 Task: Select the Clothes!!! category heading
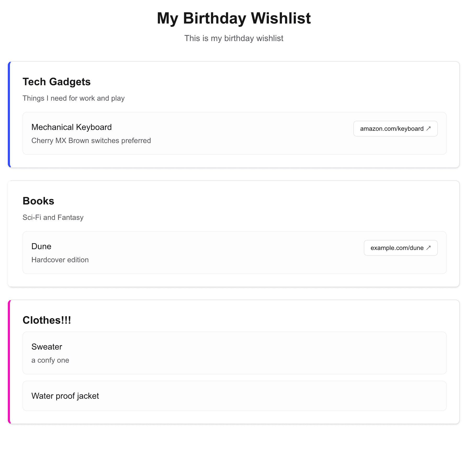pos(47,320)
